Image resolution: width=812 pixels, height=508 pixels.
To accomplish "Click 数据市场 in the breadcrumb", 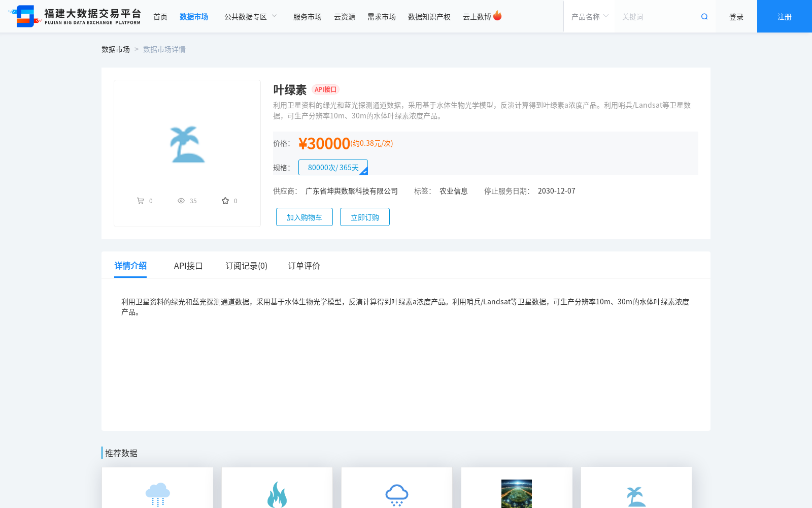I will coord(116,49).
